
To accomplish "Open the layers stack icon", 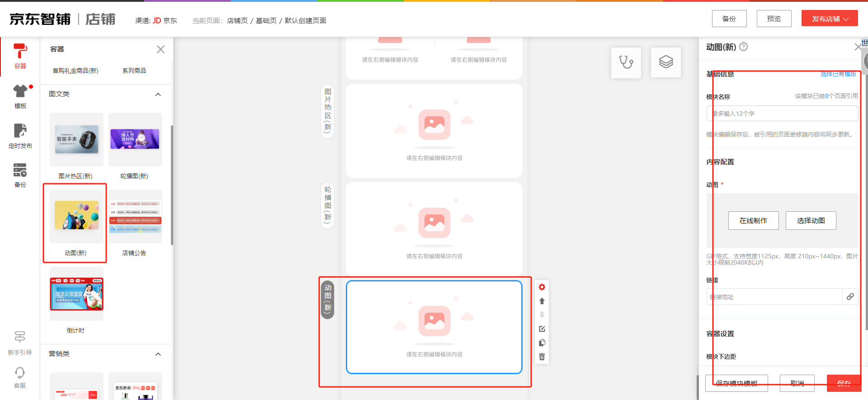I will [665, 62].
